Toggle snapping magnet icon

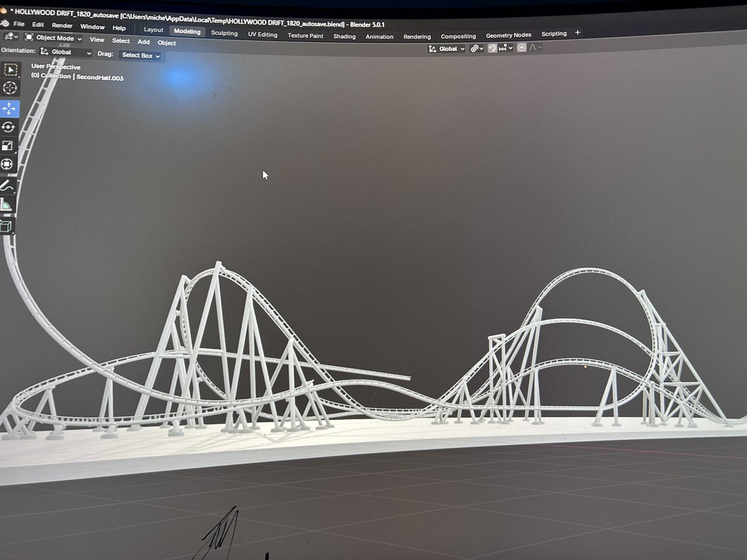point(492,48)
